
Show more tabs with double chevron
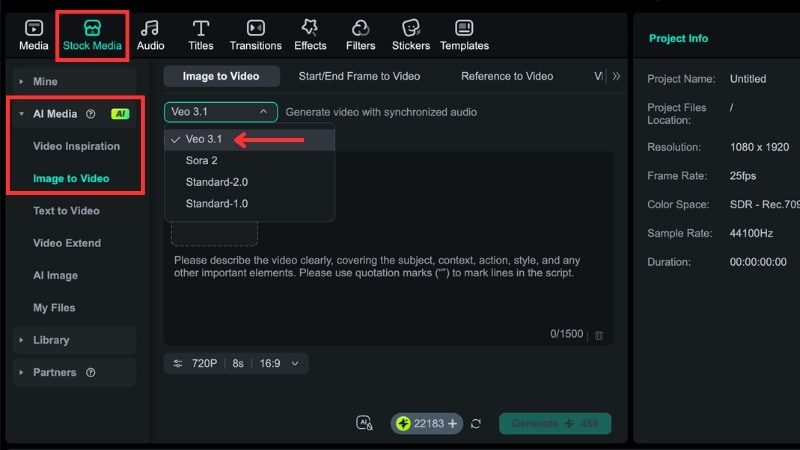click(616, 76)
